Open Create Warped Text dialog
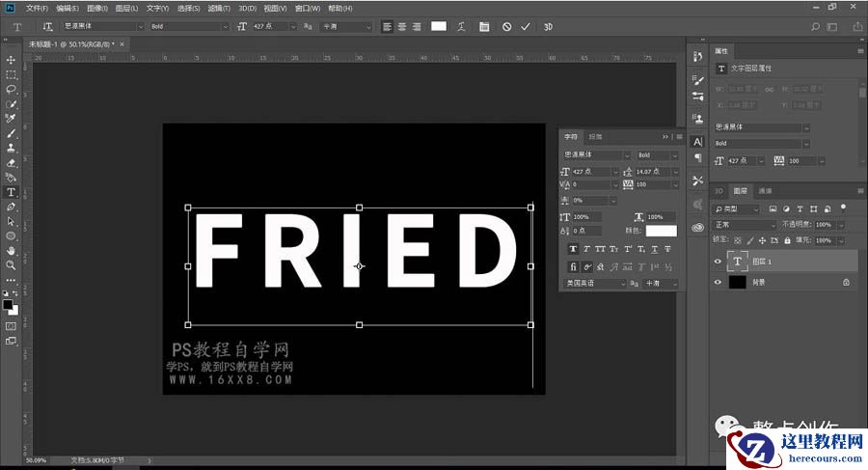 pos(461,27)
